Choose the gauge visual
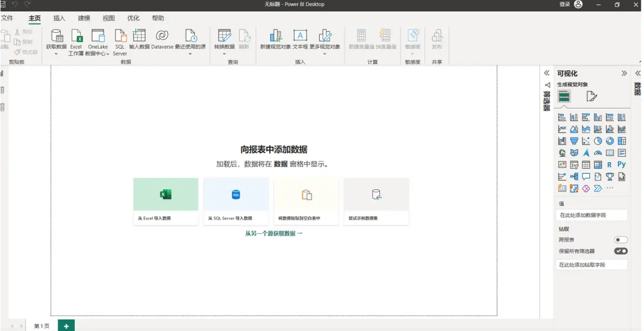Screen dimensions: 644x331 pos(598,153)
